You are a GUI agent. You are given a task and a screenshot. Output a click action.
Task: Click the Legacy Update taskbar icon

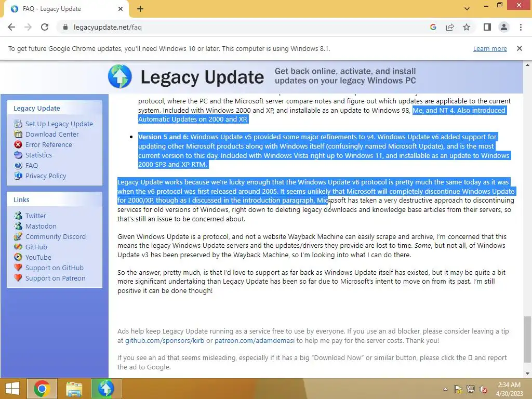click(106, 389)
